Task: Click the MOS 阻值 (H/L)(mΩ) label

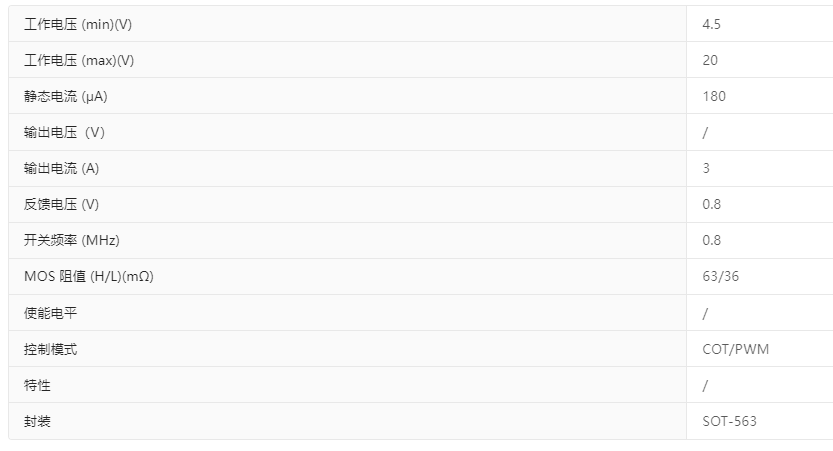Action: click(x=88, y=276)
